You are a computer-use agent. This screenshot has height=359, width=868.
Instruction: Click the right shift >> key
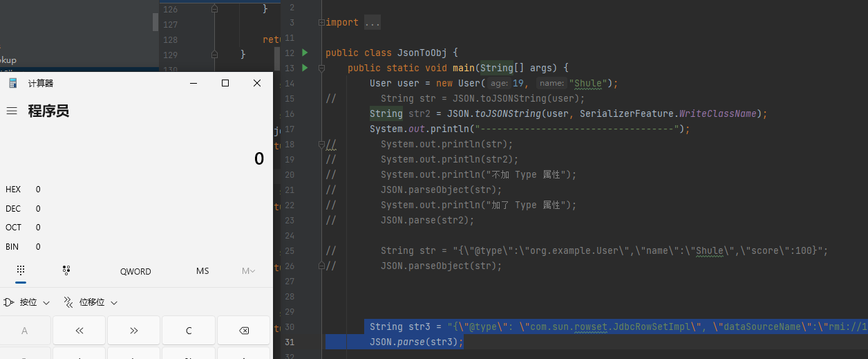(134, 331)
